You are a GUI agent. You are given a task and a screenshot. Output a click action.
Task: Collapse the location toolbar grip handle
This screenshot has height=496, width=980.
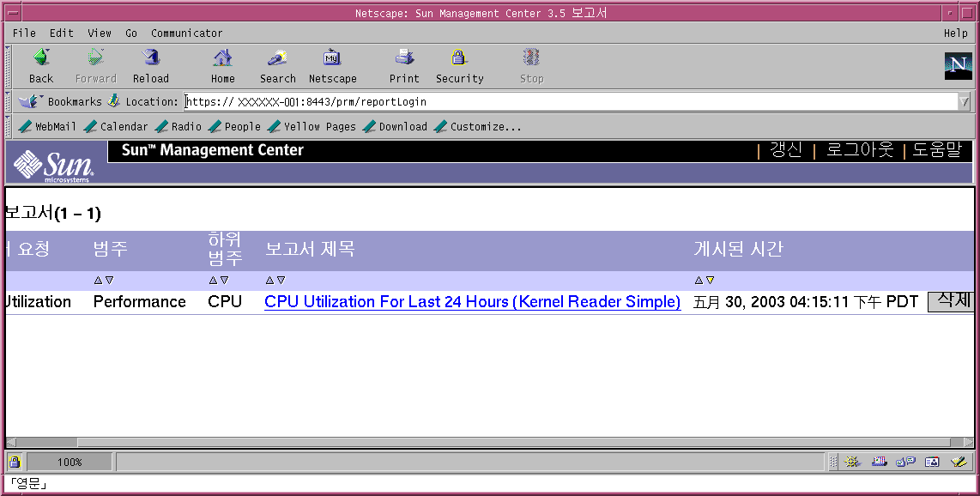point(8,101)
